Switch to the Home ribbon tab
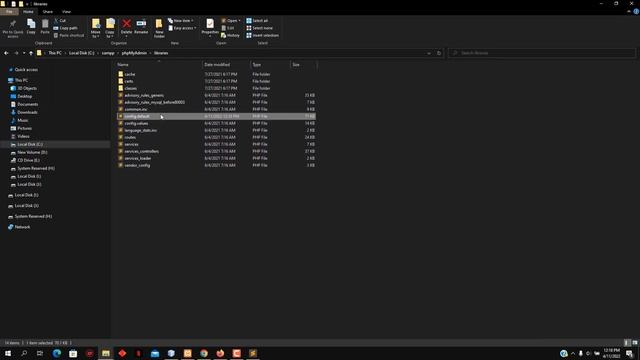 (x=28, y=12)
